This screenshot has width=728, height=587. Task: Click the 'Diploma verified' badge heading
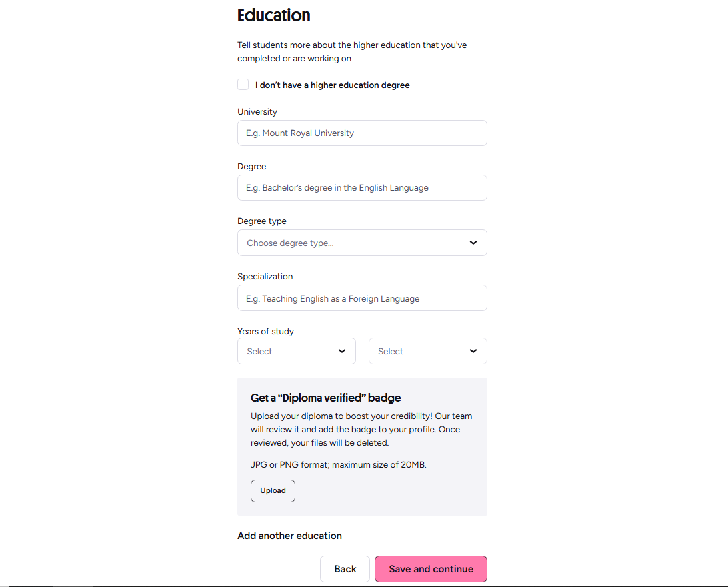tap(325, 398)
